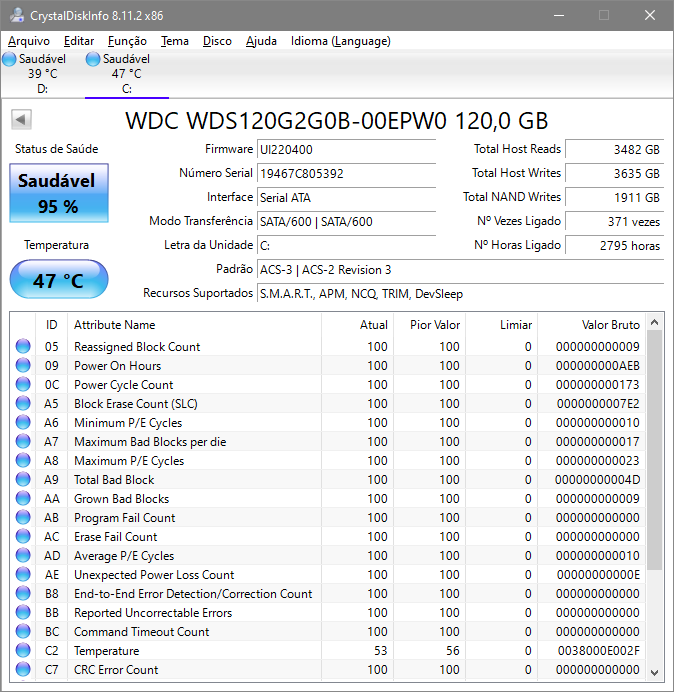Click the scrollbar up arrow in attribute list

655,323
